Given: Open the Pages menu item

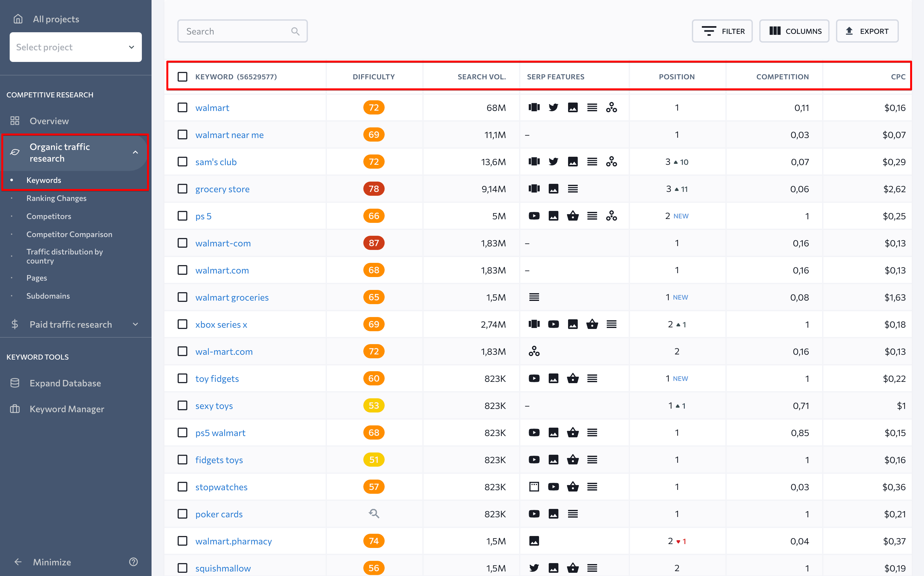Looking at the screenshot, I should click(x=36, y=278).
